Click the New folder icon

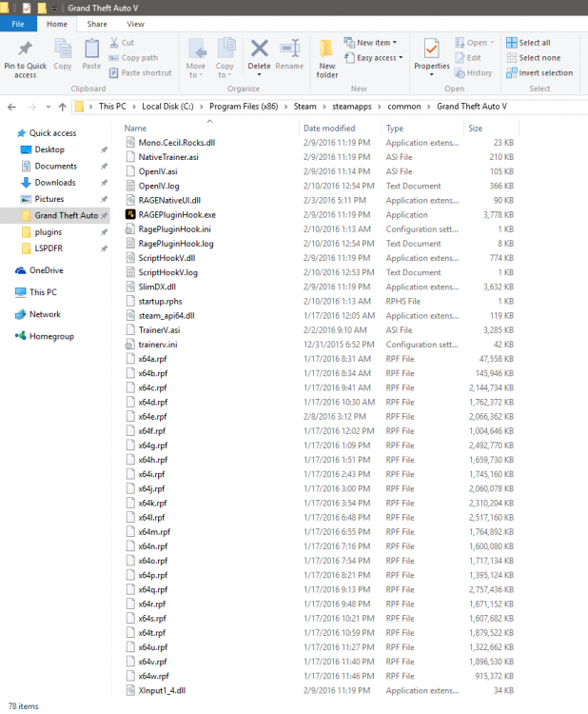(x=326, y=49)
